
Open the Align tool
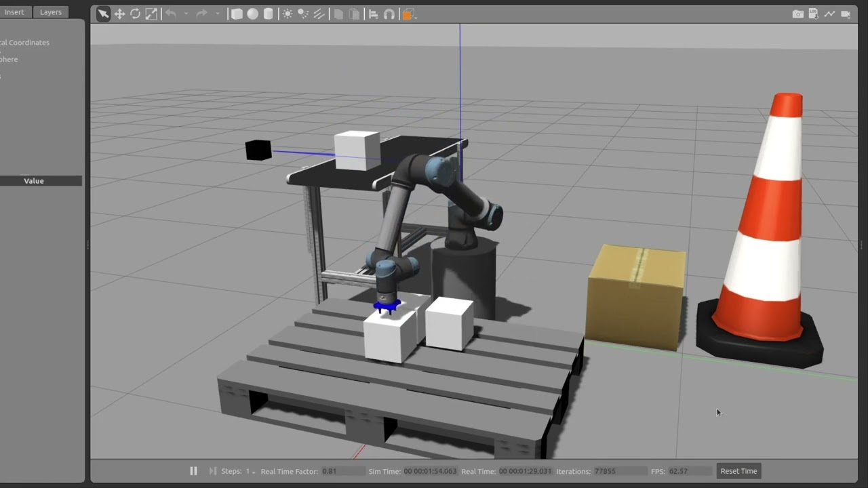click(374, 14)
